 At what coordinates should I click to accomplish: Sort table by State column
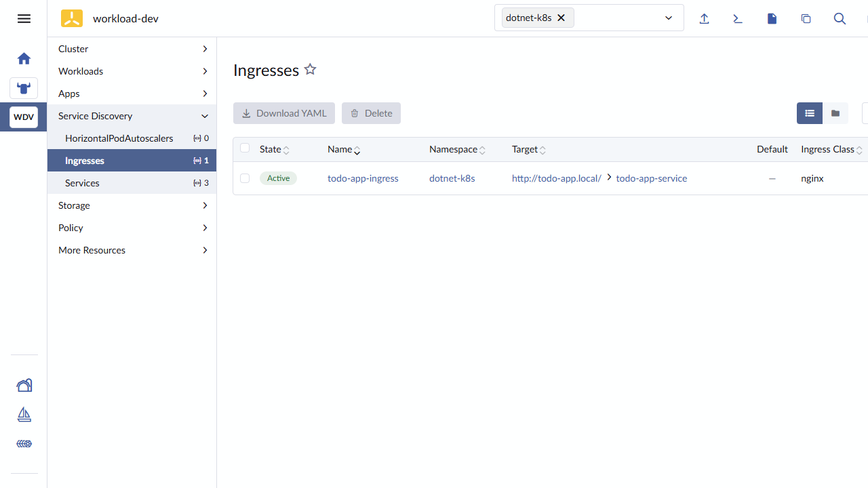point(275,149)
